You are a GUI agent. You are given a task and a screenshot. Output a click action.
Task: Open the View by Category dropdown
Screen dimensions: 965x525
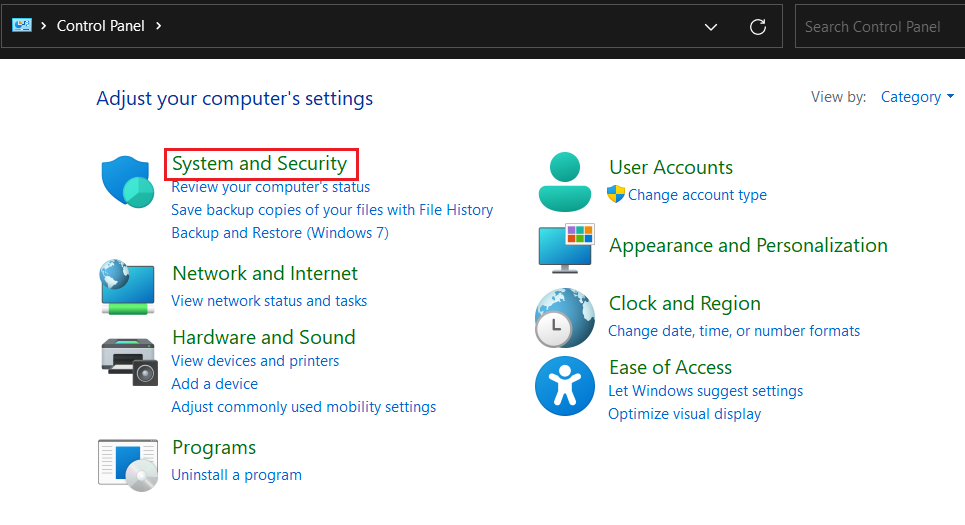[917, 97]
